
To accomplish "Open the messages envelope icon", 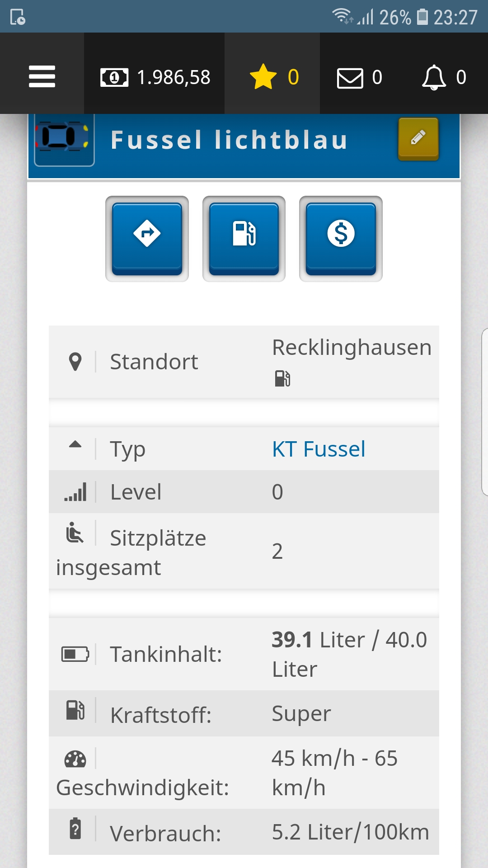I will point(359,78).
